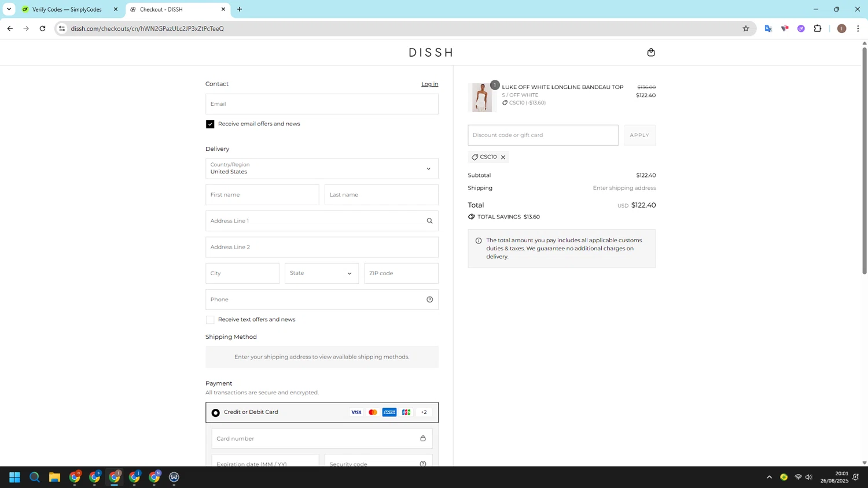The image size is (868, 488).
Task: Click the City field
Action: [242, 273]
